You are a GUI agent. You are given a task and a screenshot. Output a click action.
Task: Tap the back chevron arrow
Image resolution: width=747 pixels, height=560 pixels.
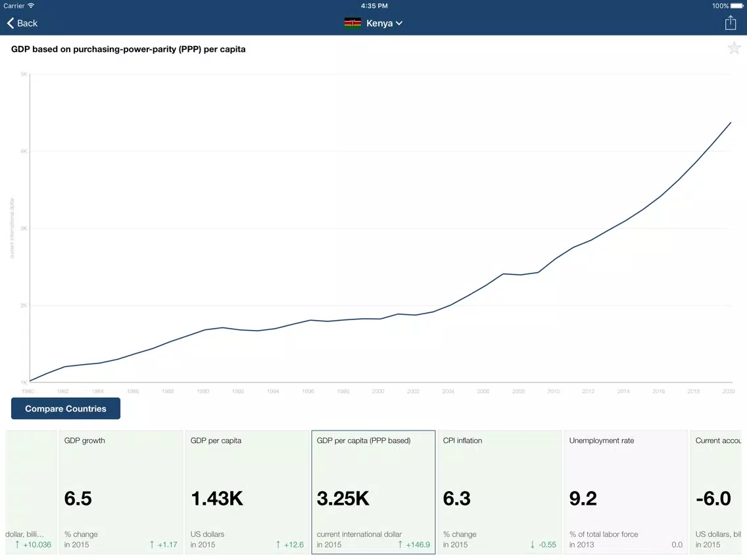(x=11, y=23)
